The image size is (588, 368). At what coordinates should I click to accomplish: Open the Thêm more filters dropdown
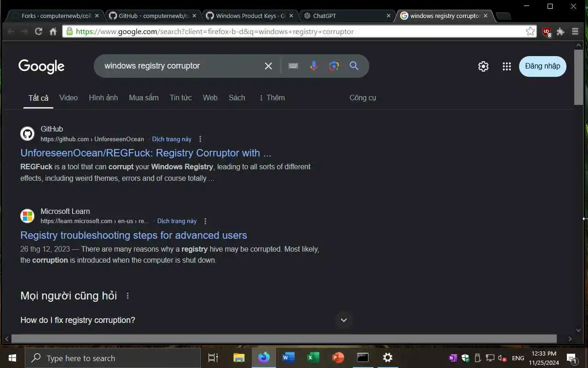pyautogui.click(x=271, y=98)
